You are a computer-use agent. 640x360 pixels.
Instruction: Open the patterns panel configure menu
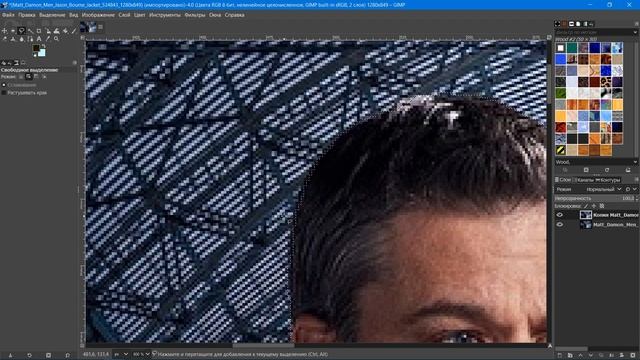click(x=636, y=24)
